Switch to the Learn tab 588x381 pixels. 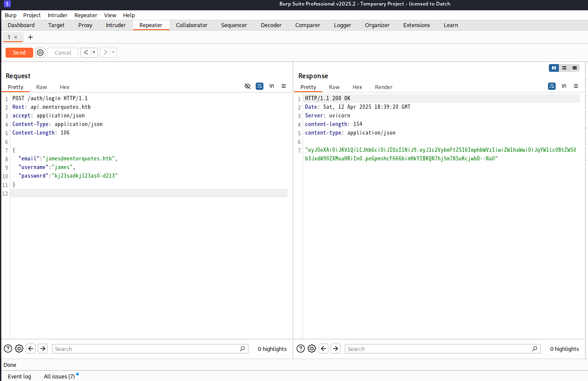click(x=451, y=25)
